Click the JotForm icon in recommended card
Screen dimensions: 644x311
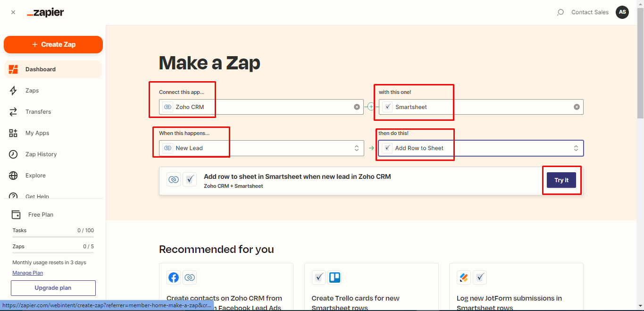pos(464,277)
